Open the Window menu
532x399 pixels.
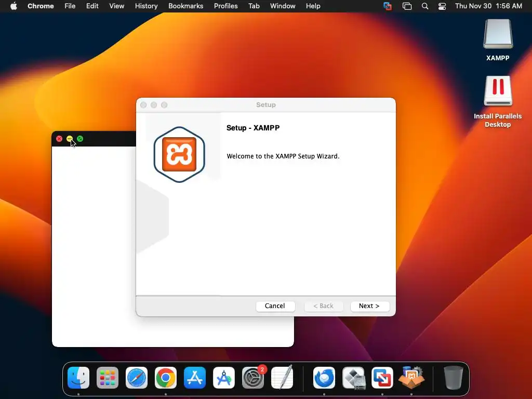click(283, 6)
